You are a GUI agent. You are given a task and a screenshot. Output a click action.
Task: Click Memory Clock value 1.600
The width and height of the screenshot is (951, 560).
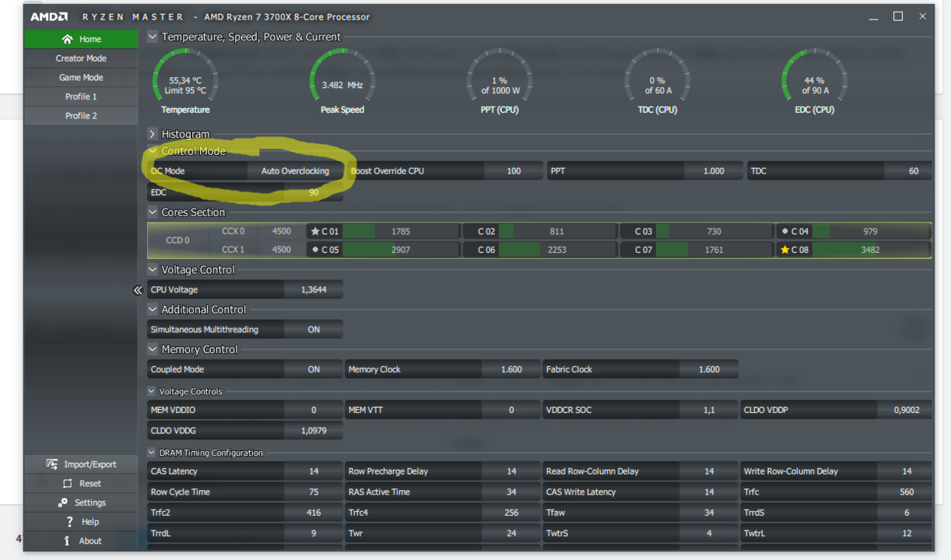coord(511,369)
